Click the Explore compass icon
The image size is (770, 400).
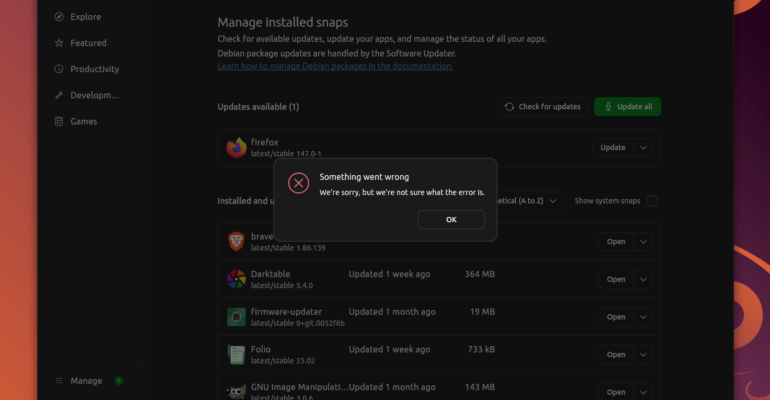59,17
